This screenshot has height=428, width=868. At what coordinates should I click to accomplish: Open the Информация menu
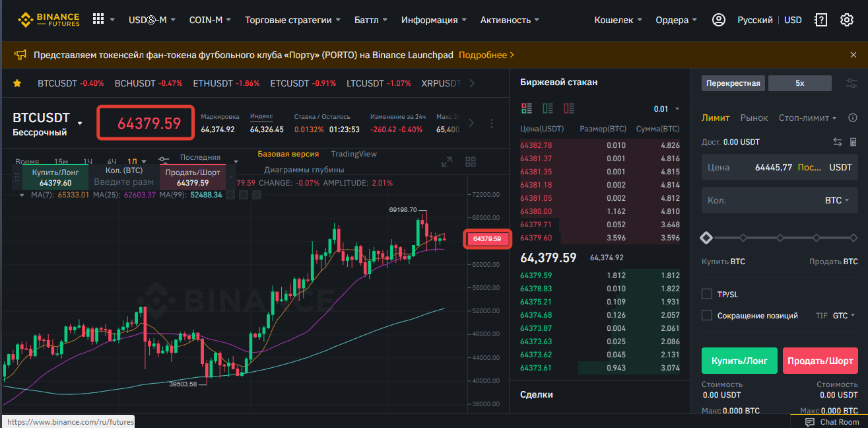pos(434,20)
